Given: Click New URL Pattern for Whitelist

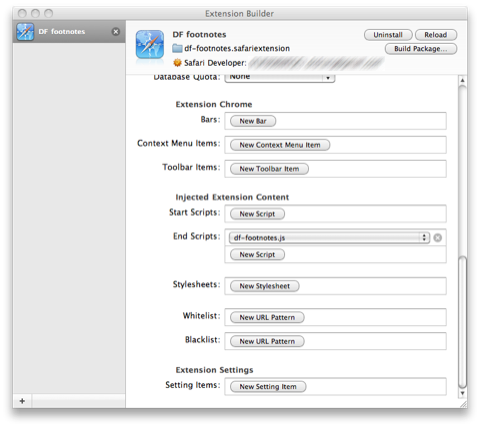Looking at the screenshot, I should coord(267,317).
